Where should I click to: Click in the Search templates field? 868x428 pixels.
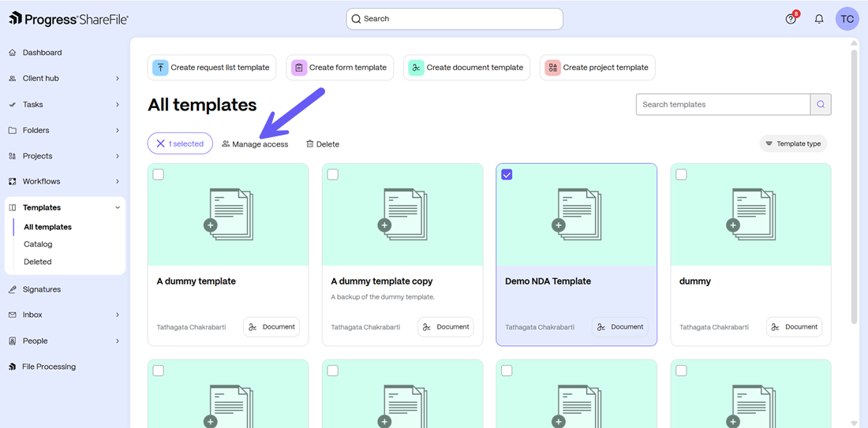tap(723, 105)
